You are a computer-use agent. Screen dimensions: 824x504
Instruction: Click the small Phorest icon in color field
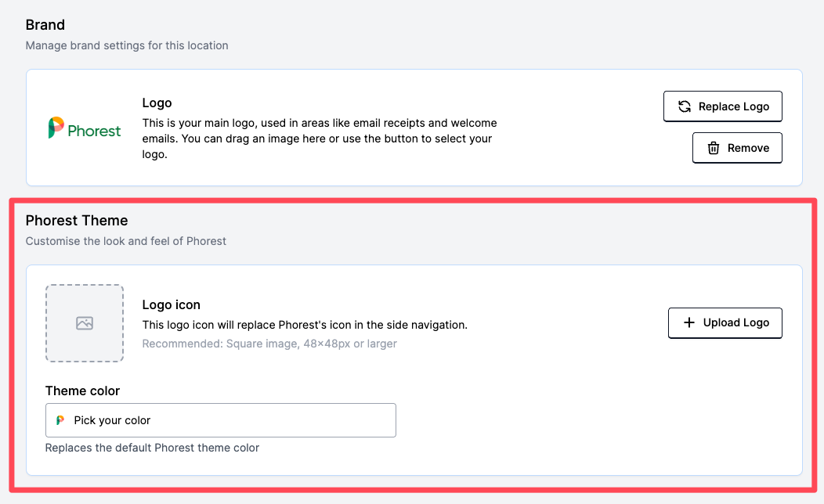pyautogui.click(x=60, y=420)
